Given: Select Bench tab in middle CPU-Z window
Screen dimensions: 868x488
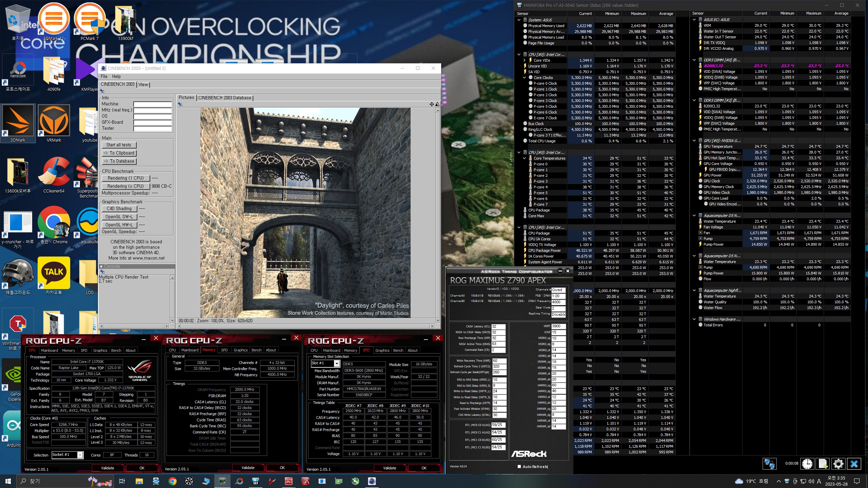Looking at the screenshot, I should click(256, 350).
